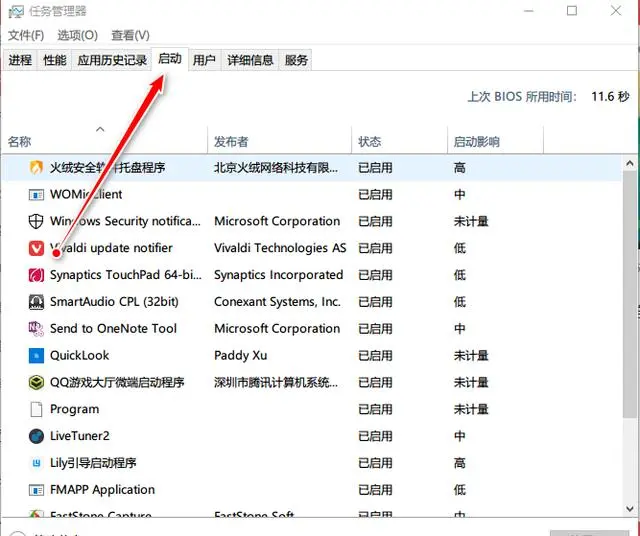Switch to the 应用历史记录 tab
The image size is (640, 536).
pyautogui.click(x=112, y=60)
